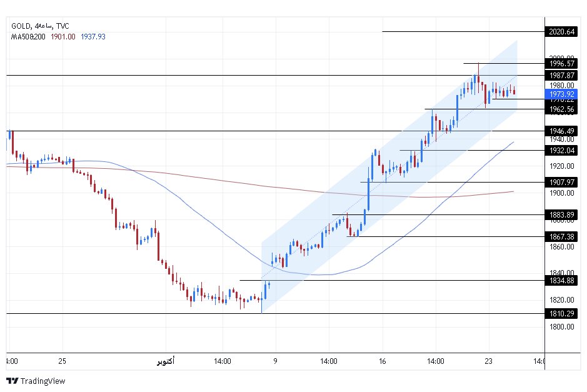Image resolution: width=587 pixels, height=392 pixels.
Task: Click the أكتوبر month label on time axis
Action: 164,361
